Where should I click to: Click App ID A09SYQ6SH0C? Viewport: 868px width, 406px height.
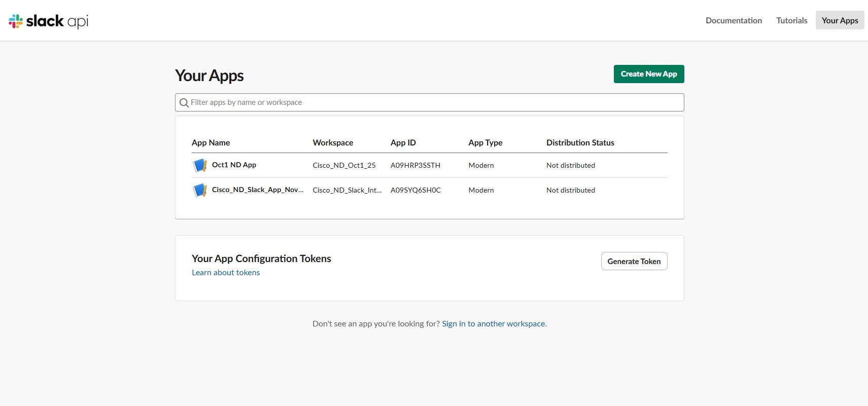[415, 190]
